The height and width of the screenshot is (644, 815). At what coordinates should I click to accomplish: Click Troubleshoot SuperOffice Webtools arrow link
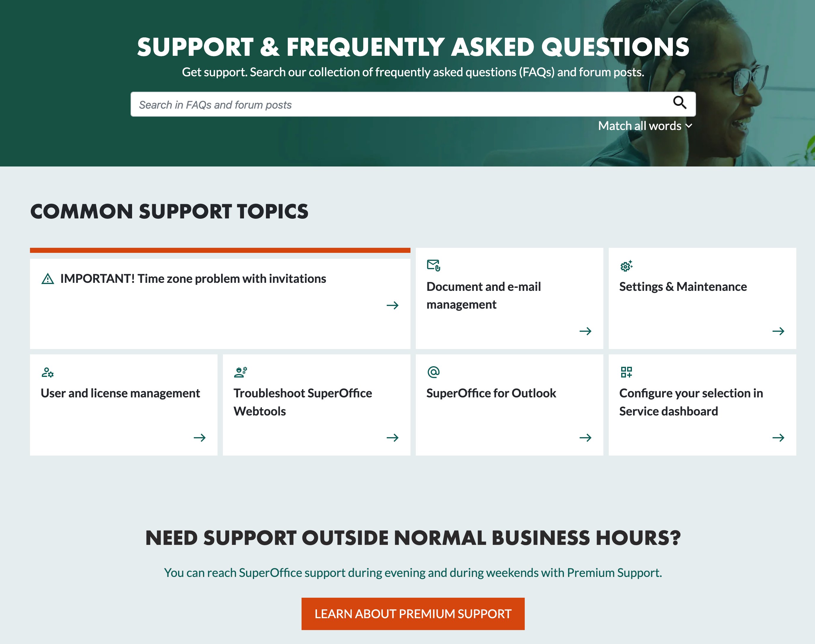point(392,437)
